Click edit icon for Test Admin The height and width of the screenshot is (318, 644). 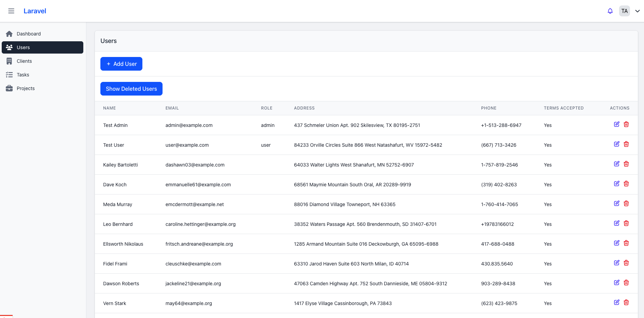pyautogui.click(x=616, y=125)
